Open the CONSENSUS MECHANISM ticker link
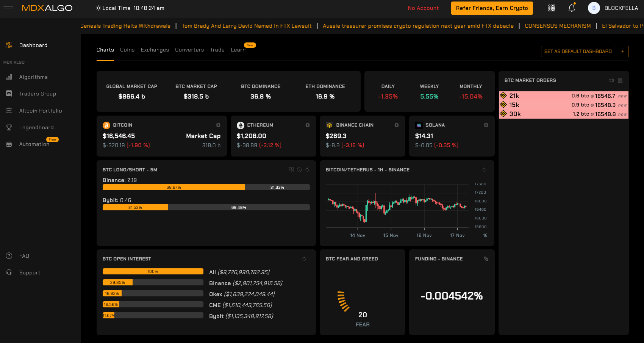Image resolution: width=644 pixels, height=343 pixels. [558, 26]
